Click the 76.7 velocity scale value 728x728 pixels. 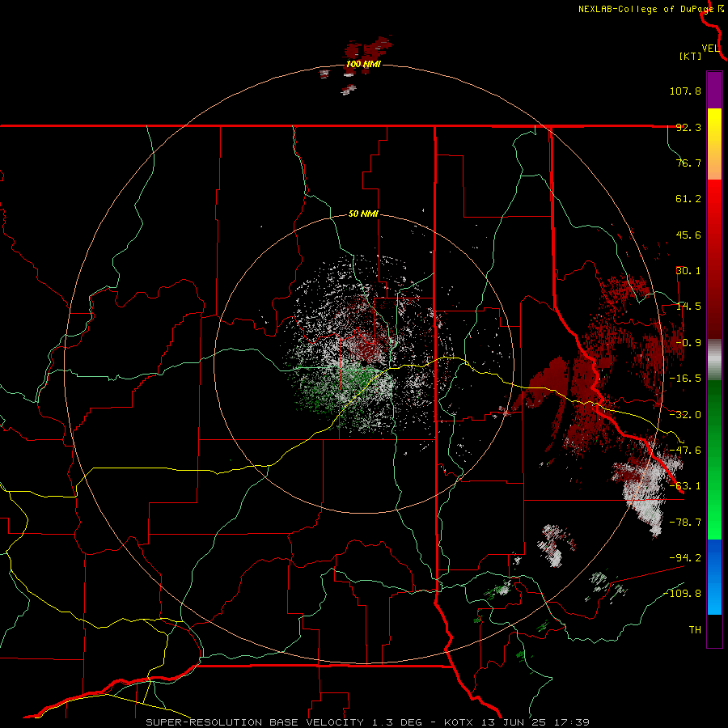pos(688,163)
